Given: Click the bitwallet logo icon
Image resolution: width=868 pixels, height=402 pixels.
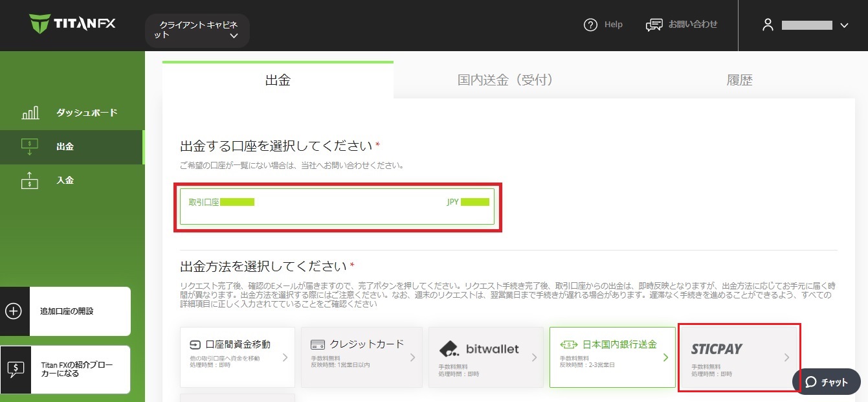Looking at the screenshot, I should click(449, 349).
